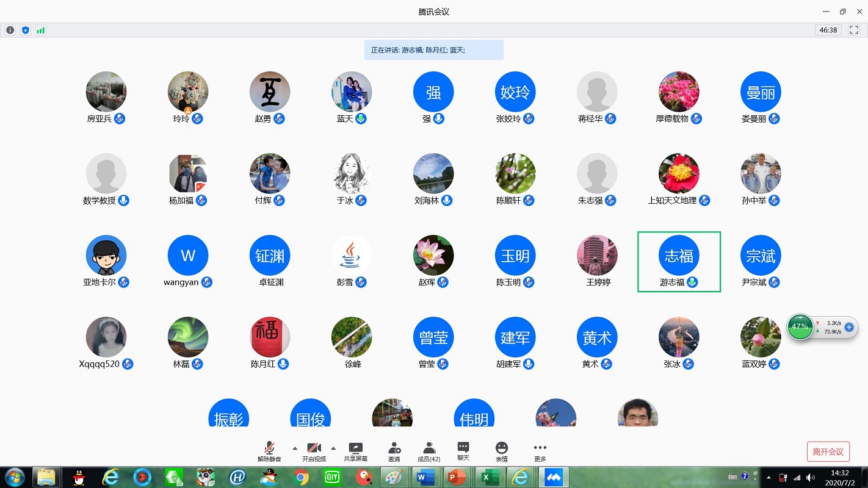Open the More (更多) menu

(540, 451)
